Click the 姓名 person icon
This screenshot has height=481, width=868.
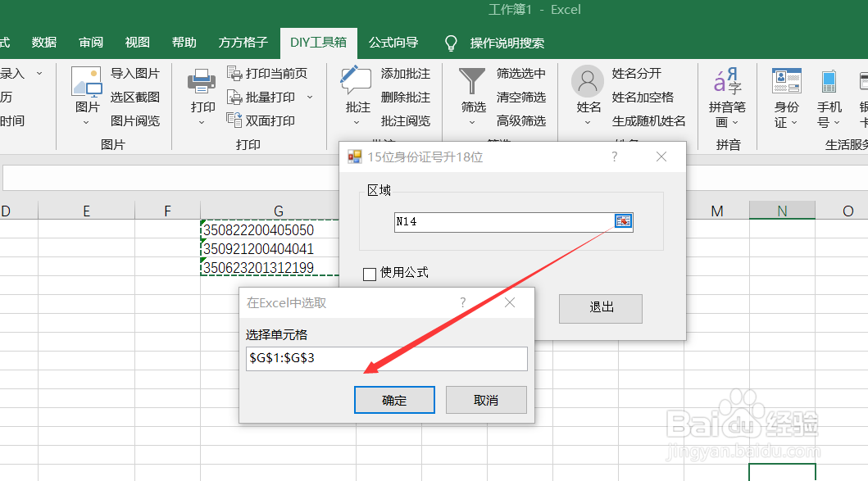[588, 81]
